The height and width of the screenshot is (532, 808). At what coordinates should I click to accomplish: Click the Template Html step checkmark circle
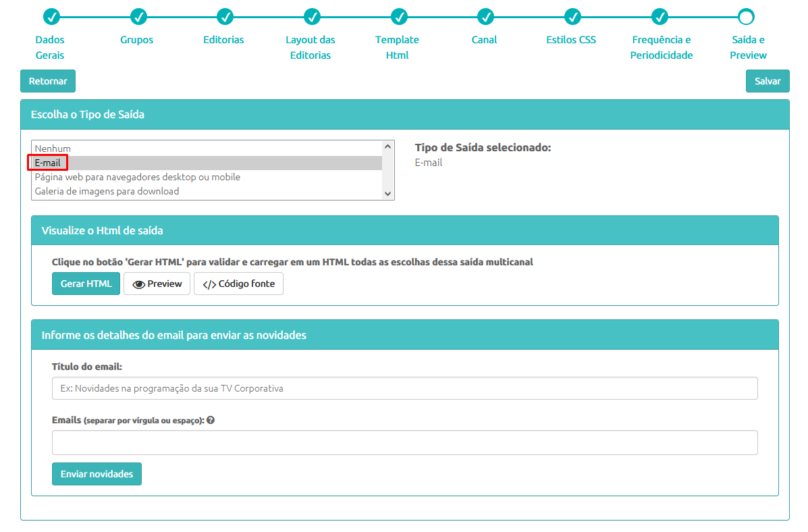(399, 17)
